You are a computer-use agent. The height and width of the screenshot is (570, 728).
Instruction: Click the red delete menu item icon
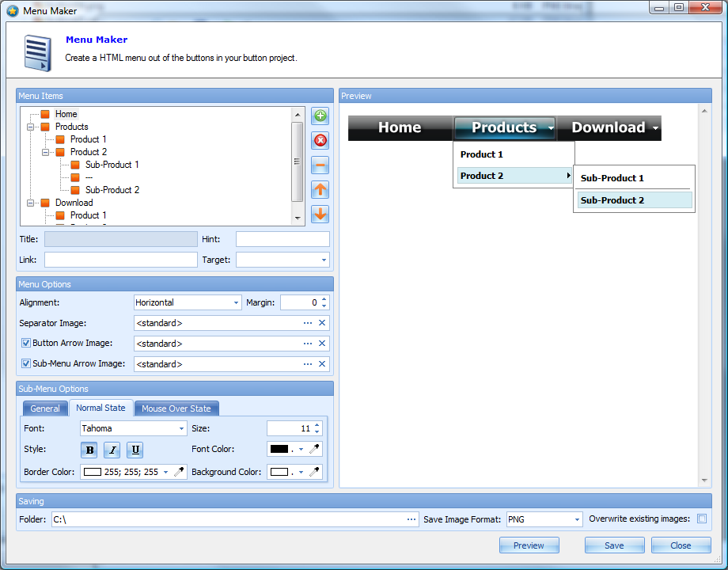click(x=320, y=141)
